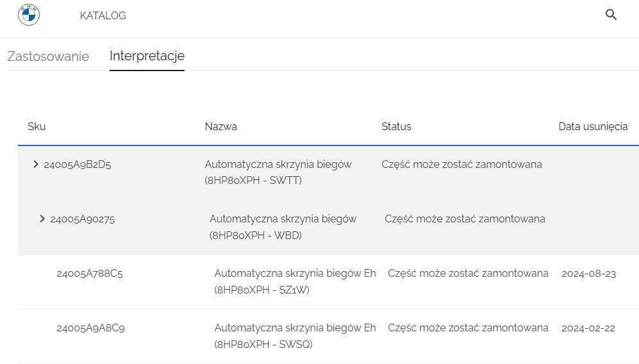Select SKU 24005A9A8C9 row
This screenshot has height=364, width=639.
90,328
